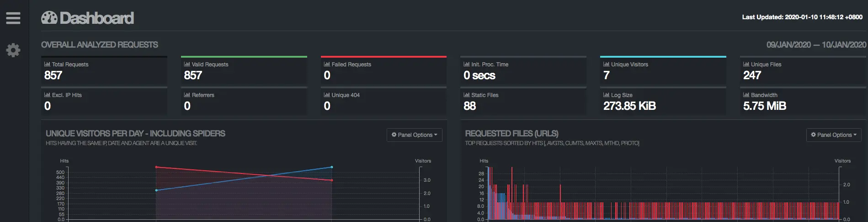Click the Dashboard gauge icon
The width and height of the screenshot is (868, 222).
tap(49, 18)
